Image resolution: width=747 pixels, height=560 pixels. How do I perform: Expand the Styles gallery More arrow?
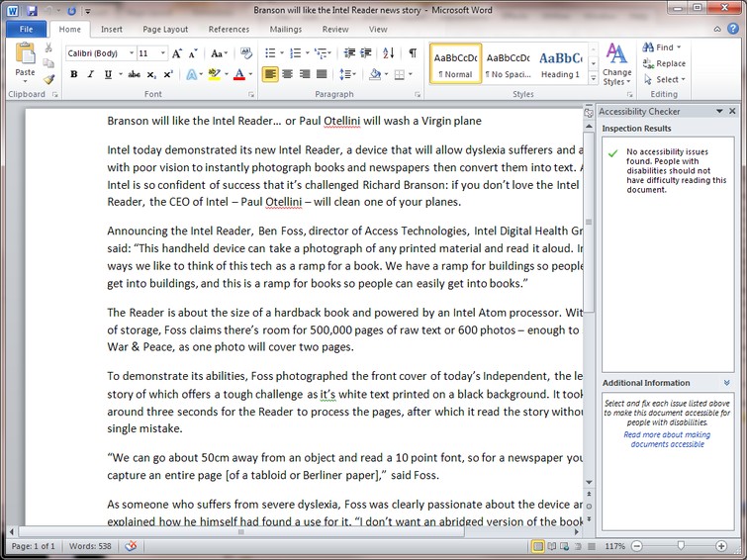pos(593,78)
